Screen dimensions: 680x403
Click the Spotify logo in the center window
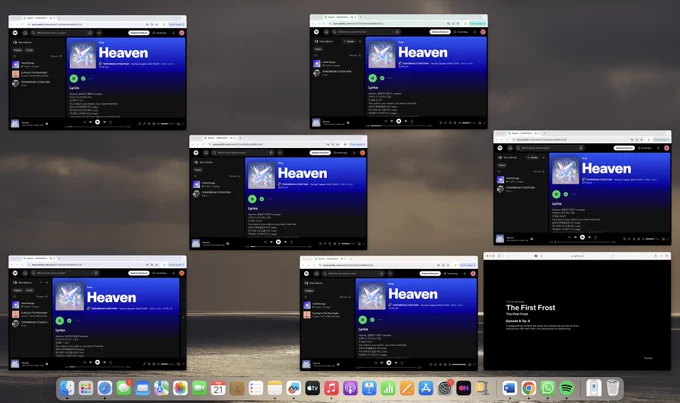[x=196, y=153]
